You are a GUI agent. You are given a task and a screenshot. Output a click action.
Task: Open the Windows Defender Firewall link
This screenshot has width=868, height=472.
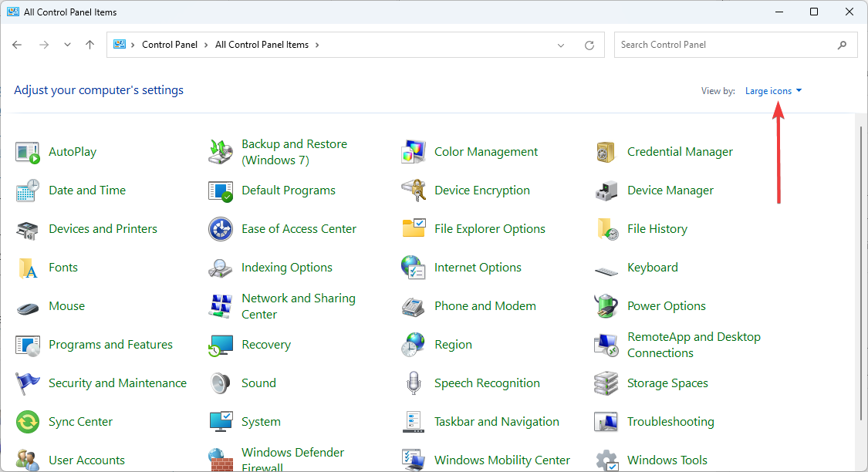pyautogui.click(x=293, y=460)
